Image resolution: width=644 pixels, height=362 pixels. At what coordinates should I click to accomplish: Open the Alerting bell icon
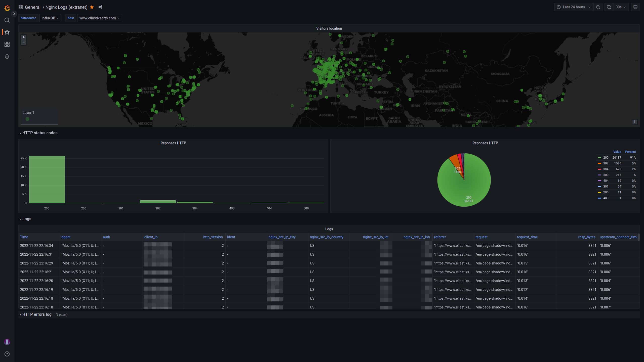(7, 56)
